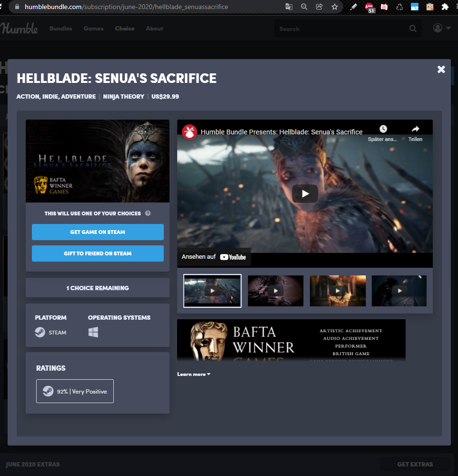
Task: Click the share page icon in address bar
Action: click(x=319, y=7)
